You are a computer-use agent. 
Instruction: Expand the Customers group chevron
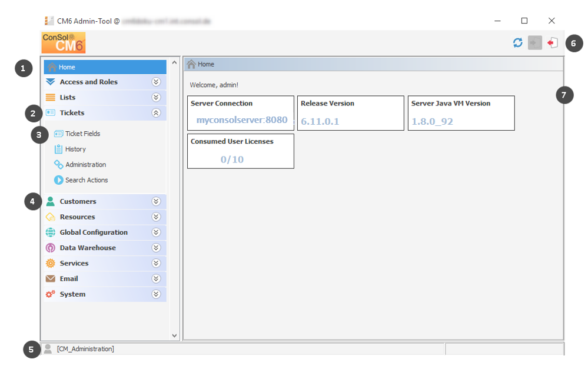pos(156,201)
